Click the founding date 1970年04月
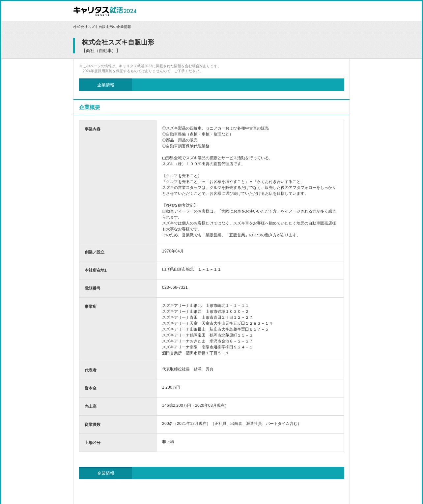 [x=173, y=251]
